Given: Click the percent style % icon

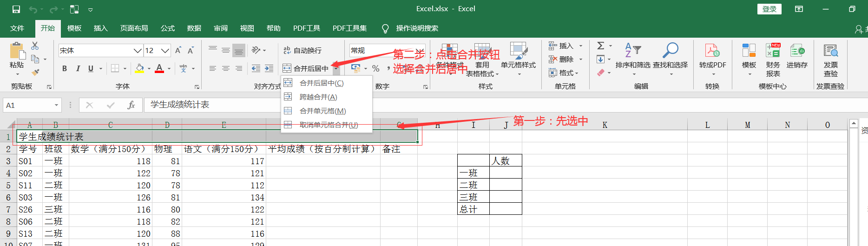Looking at the screenshot, I should pos(375,68).
